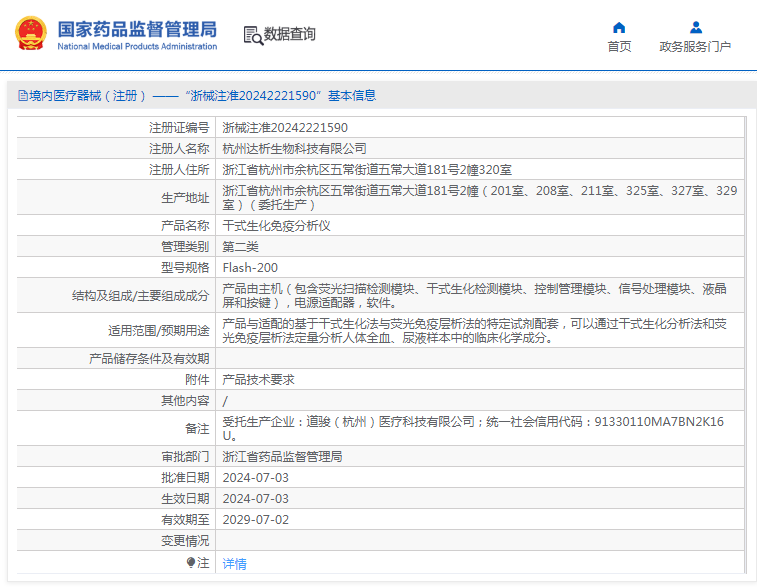This screenshot has width=757, height=587.
Task: Click the 注册人住所 row label
Action: 179,169
